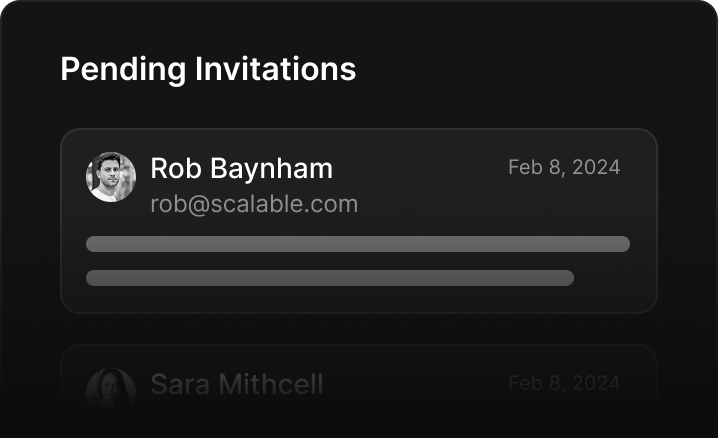Click the word Invitations in the title
This screenshot has height=438, width=718.
click(x=275, y=69)
